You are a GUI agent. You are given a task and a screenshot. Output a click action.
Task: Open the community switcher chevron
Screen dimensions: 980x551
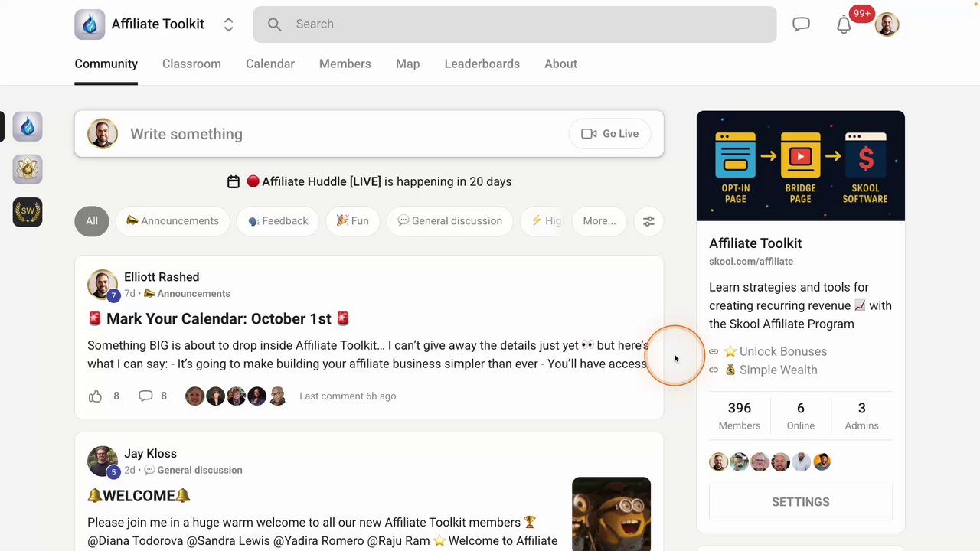coord(228,24)
